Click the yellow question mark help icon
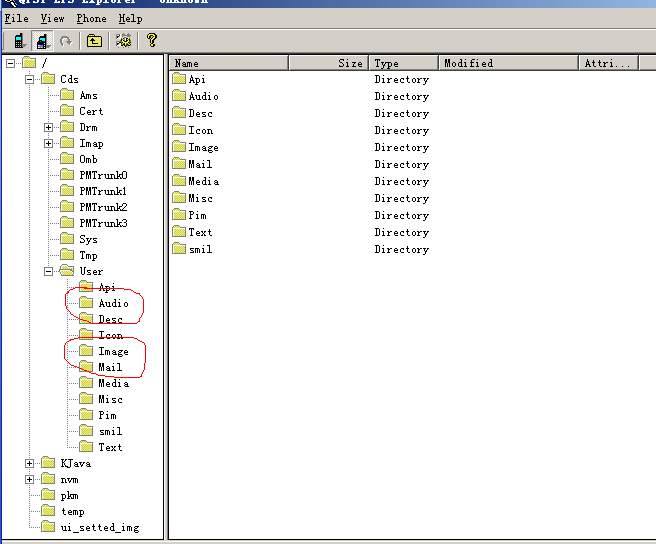The width and height of the screenshot is (656, 544). click(151, 41)
